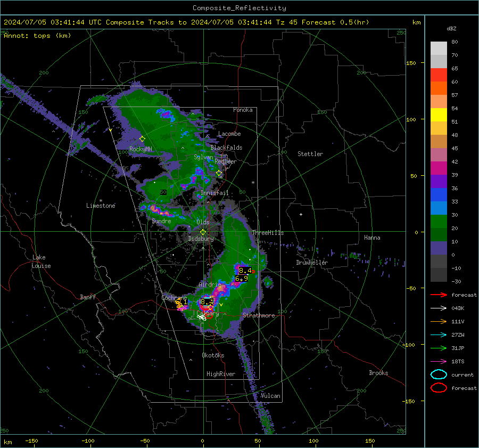The width and height of the screenshot is (479, 448).
Task: Click the Composite_Reflectivity title
Action: click(240, 8)
